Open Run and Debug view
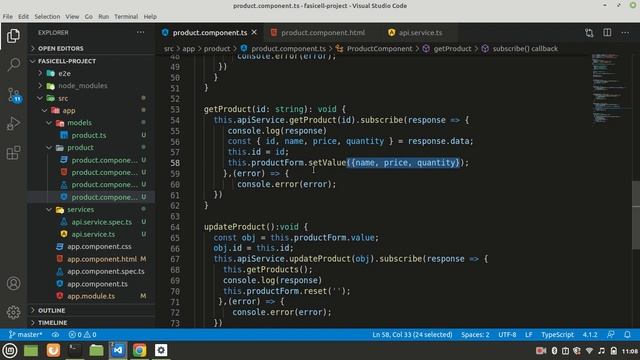The height and width of the screenshot is (360, 640). tap(13, 123)
